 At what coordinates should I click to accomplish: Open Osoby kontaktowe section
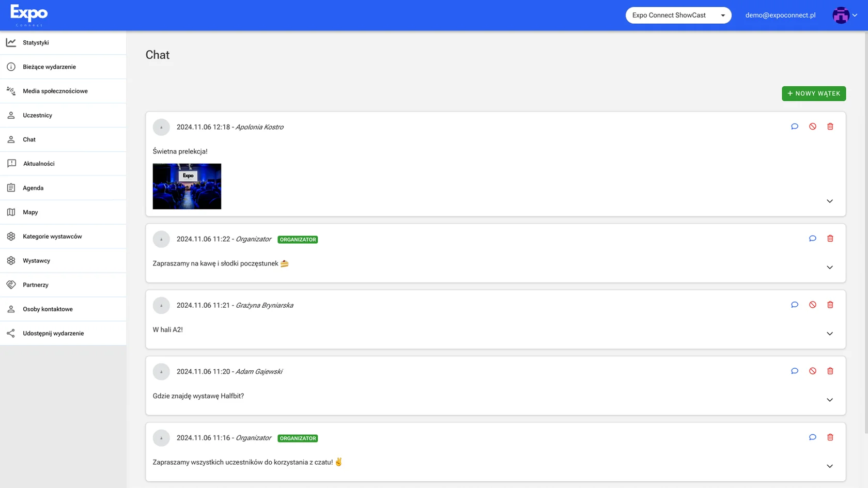tap(63, 309)
